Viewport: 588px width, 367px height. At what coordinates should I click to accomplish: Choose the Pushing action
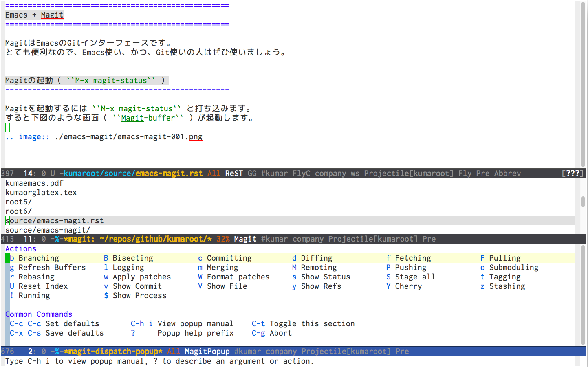coord(406,267)
